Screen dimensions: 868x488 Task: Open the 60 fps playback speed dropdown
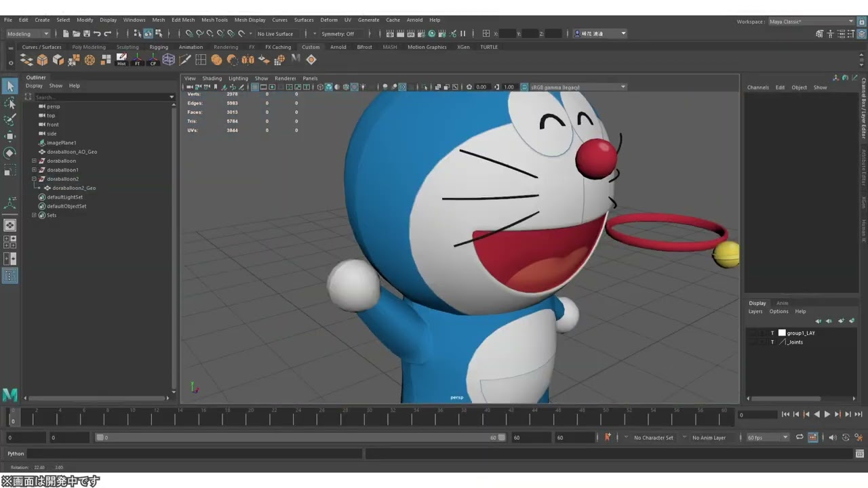pyautogui.click(x=768, y=437)
